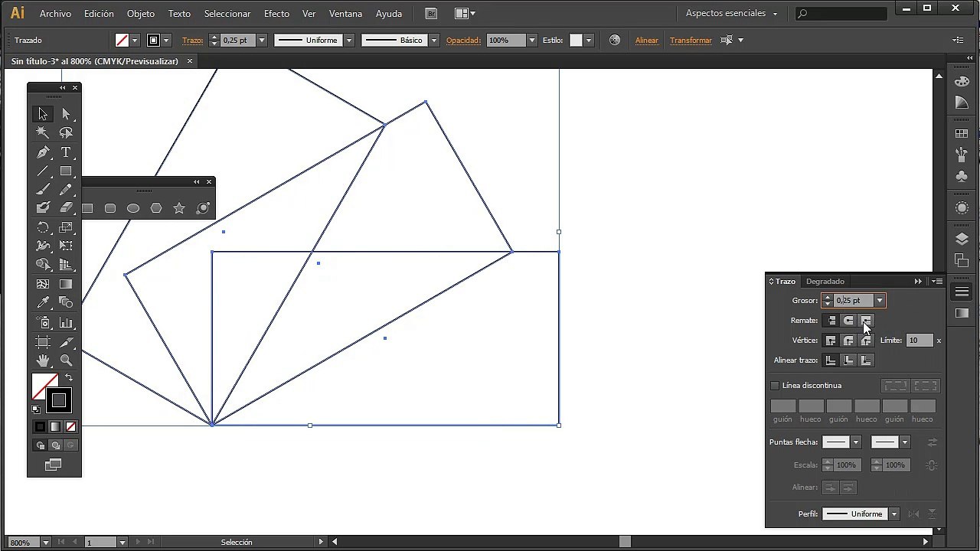This screenshot has width=980, height=551.
Task: Open the Efecto menu
Action: point(276,14)
